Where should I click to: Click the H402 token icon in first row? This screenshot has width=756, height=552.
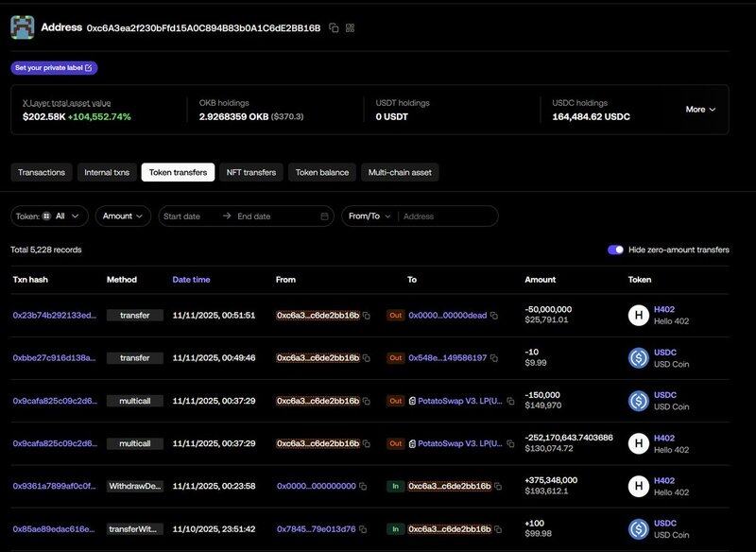(x=638, y=315)
